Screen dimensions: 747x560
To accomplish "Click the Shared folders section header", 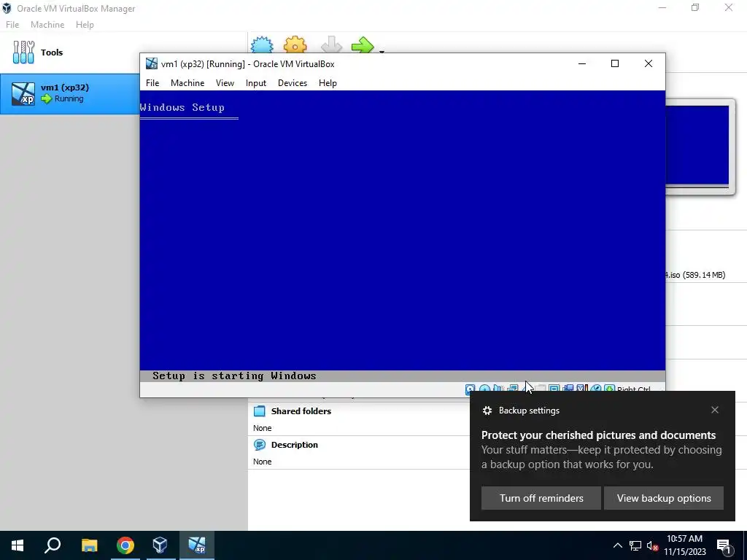I will pyautogui.click(x=301, y=411).
